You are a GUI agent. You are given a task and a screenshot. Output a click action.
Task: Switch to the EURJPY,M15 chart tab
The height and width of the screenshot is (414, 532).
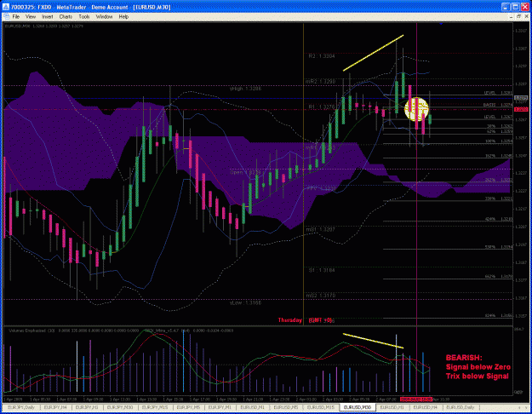[x=155, y=407]
